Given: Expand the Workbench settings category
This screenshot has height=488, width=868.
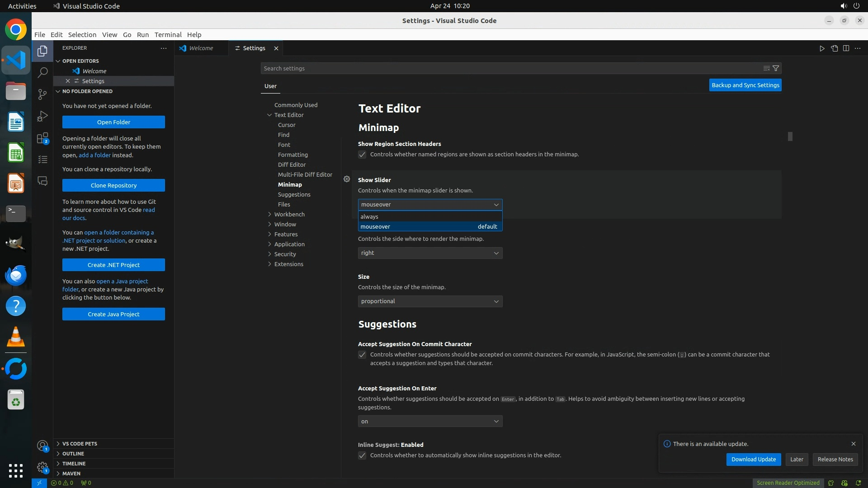Looking at the screenshot, I should [289, 214].
